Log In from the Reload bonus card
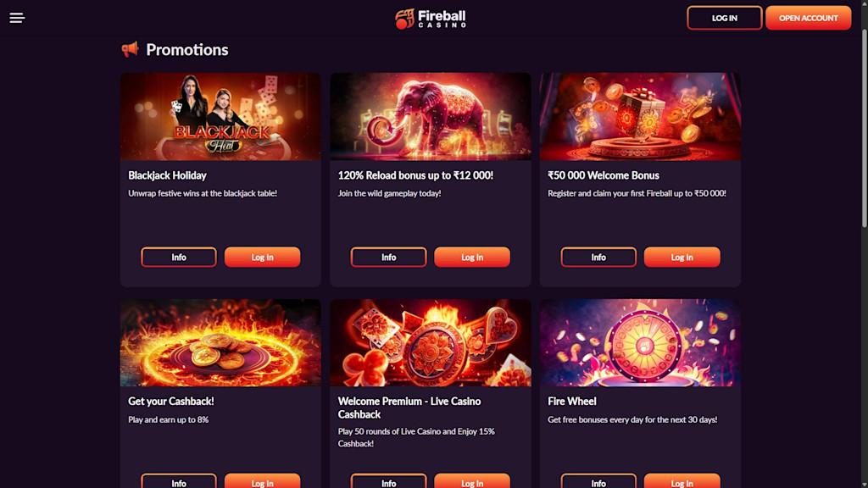The width and height of the screenshot is (868, 488). tap(472, 258)
